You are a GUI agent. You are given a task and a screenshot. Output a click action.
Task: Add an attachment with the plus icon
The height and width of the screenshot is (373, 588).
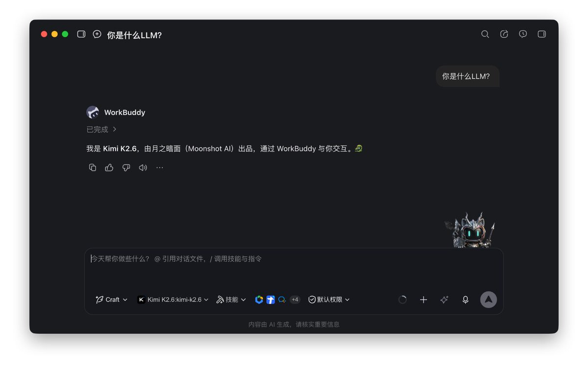pos(424,300)
